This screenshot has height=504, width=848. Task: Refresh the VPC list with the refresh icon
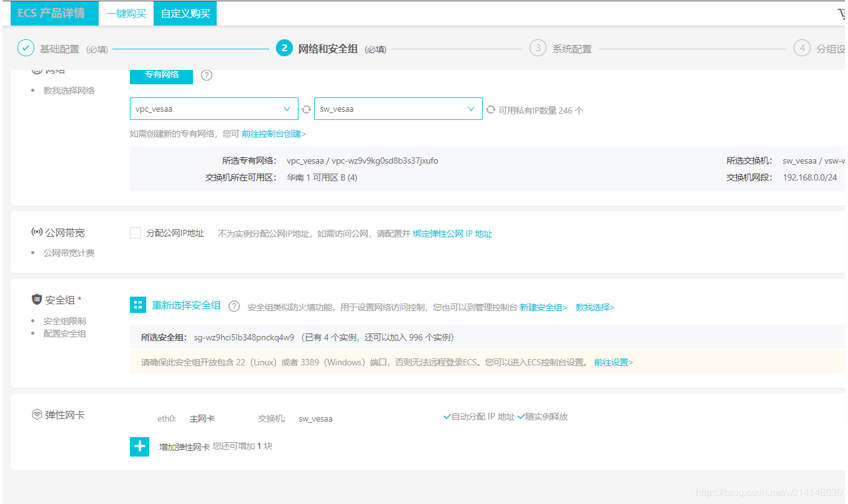click(x=306, y=109)
